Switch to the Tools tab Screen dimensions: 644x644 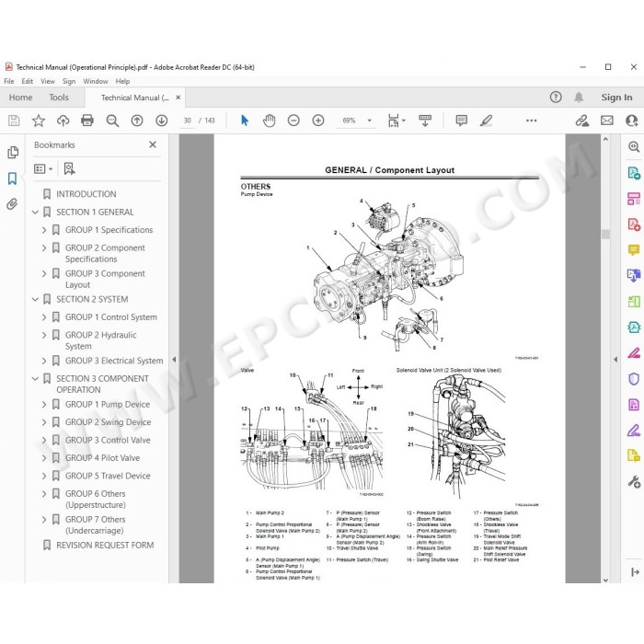point(59,98)
